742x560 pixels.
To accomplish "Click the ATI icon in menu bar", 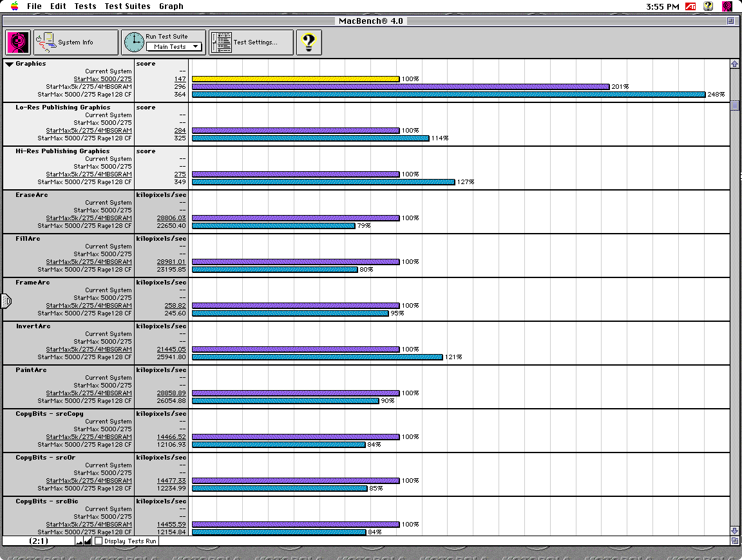I will click(690, 6).
